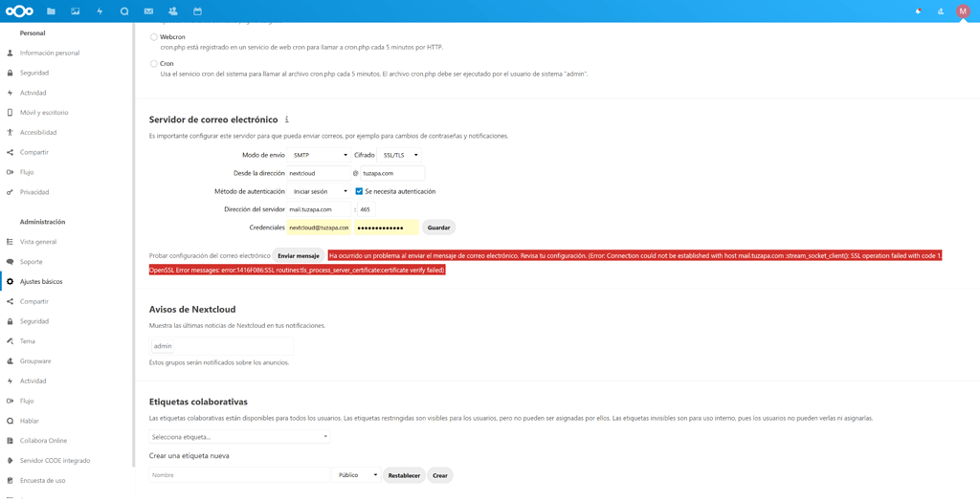Viewport: 980px width, 501px height.
Task: Click the 'Dirección del servidor' host field
Action: 319,209
